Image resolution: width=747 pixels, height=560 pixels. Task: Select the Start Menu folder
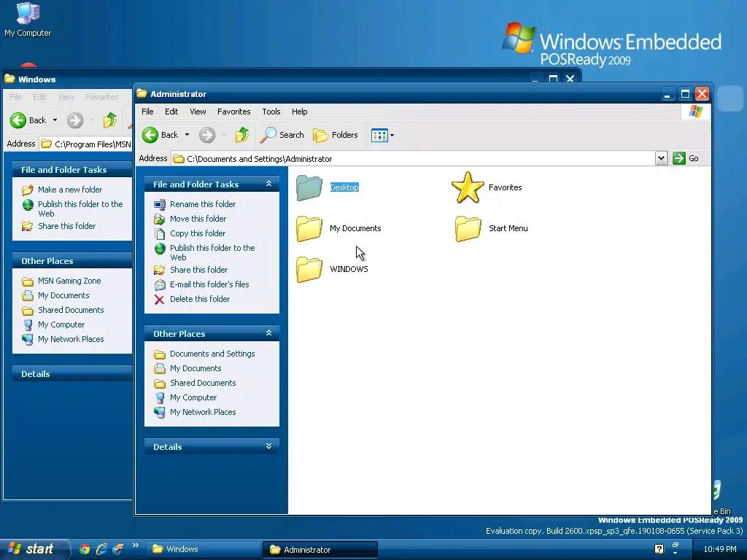coord(468,228)
